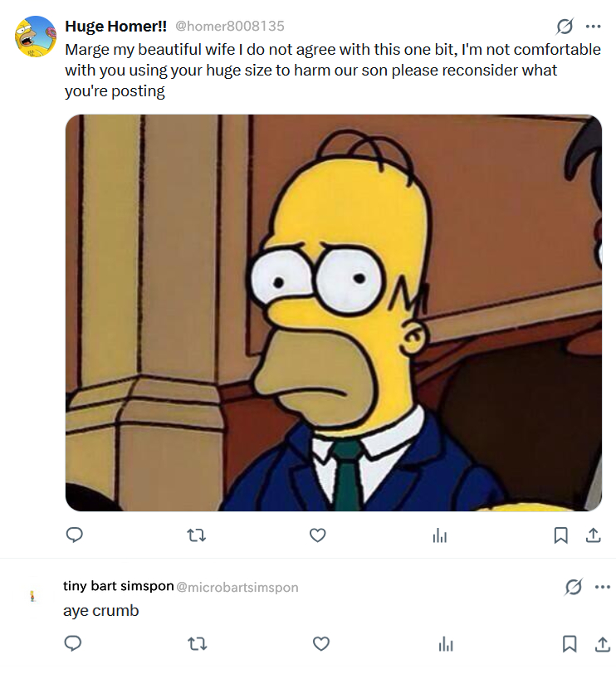Repost tiny bart simspon's 'aye crumb' post
Viewport: 616px width, 679px height.
tap(197, 643)
